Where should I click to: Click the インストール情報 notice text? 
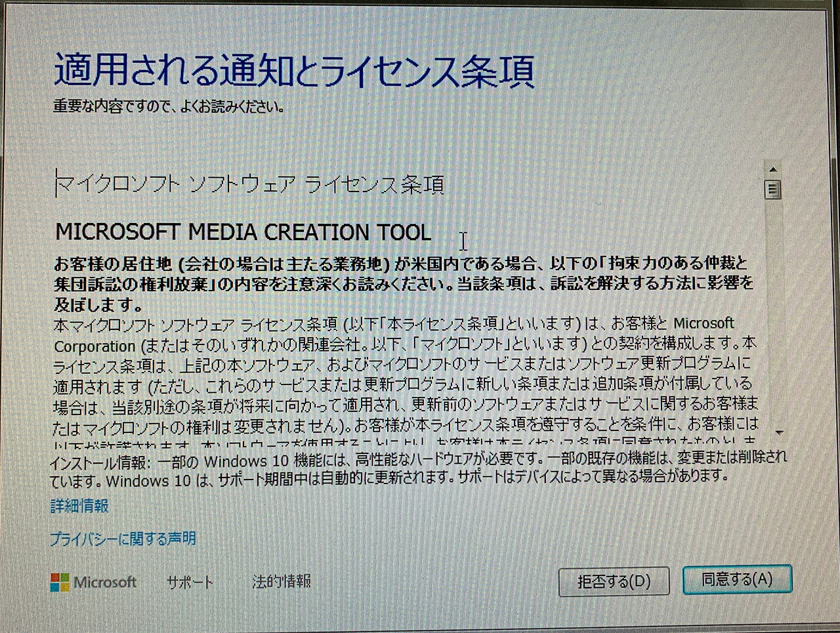[x=418, y=468]
